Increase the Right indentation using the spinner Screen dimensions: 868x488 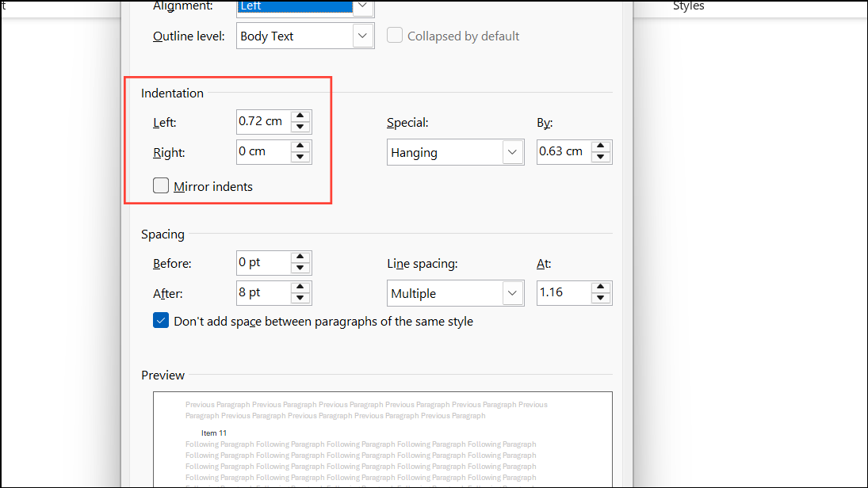[300, 147]
